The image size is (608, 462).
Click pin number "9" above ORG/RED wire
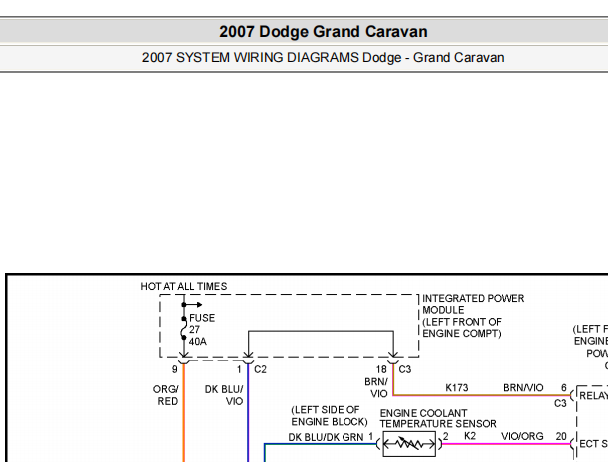click(x=174, y=369)
